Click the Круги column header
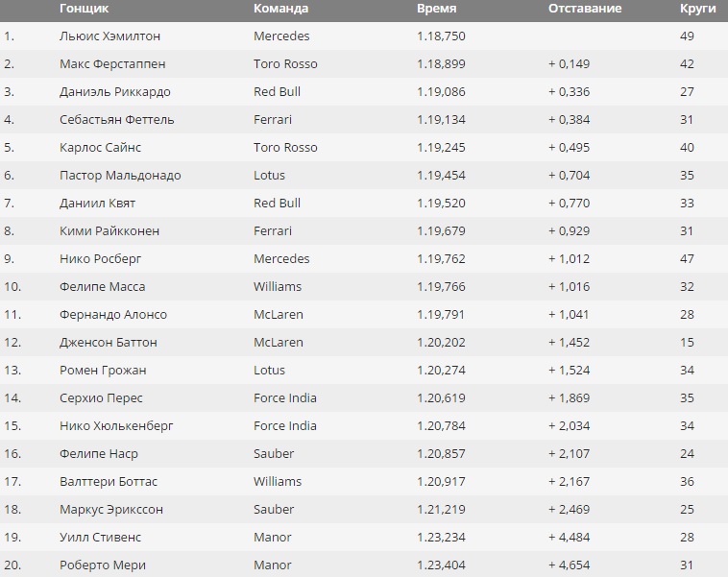This screenshot has height=577, width=728. [x=698, y=9]
